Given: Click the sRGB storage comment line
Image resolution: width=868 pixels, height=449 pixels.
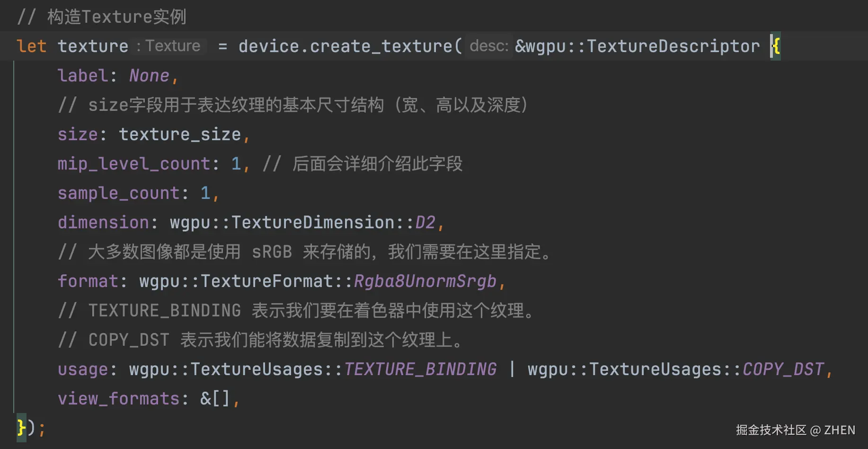Looking at the screenshot, I should (304, 252).
